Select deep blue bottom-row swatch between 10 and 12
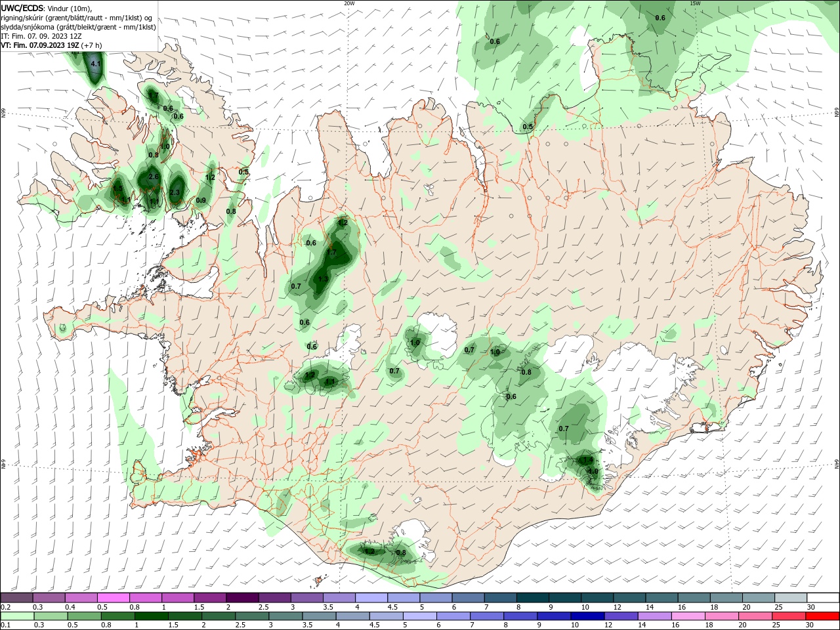Viewport: 840px width, 630px height. tap(588, 616)
